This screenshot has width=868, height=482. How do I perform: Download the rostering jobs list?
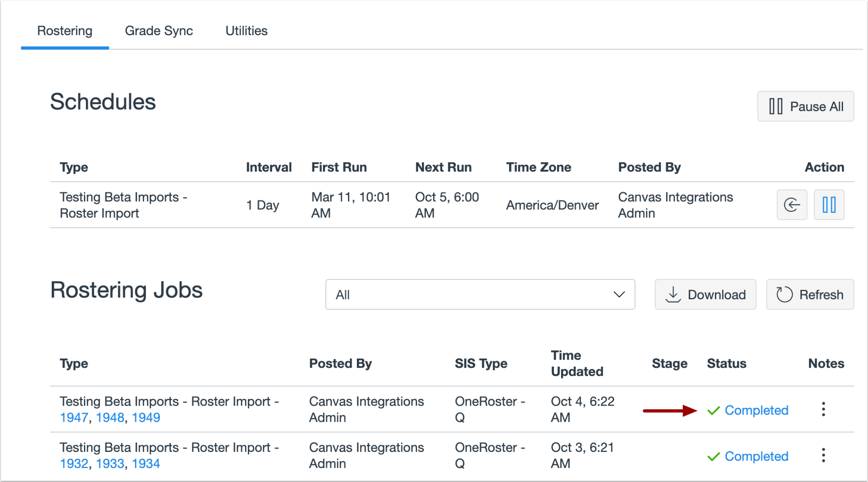[705, 295]
